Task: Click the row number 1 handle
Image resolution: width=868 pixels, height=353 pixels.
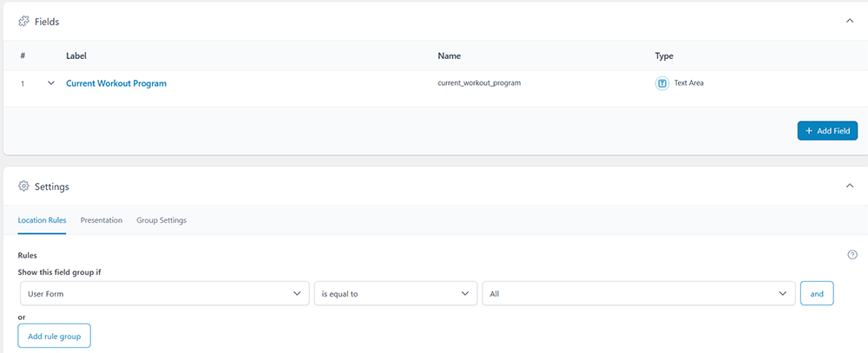Action: (x=23, y=83)
